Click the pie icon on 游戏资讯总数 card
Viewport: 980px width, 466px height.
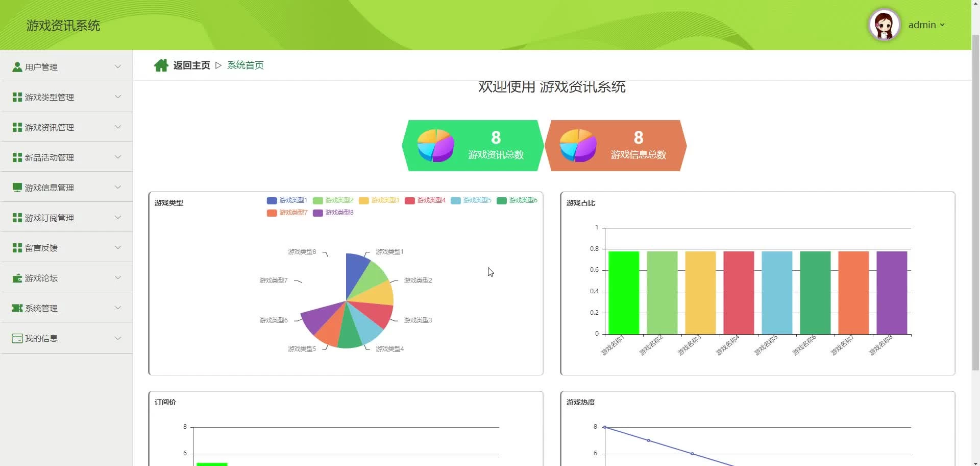point(435,145)
